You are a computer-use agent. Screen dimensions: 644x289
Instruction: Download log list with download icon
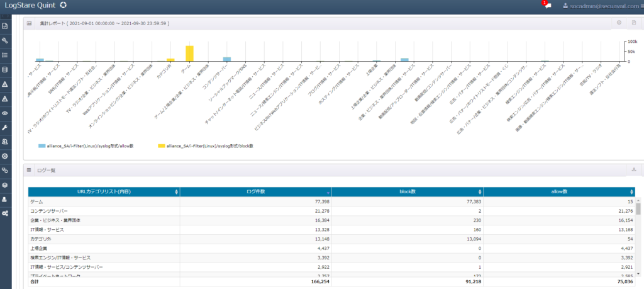(634, 169)
